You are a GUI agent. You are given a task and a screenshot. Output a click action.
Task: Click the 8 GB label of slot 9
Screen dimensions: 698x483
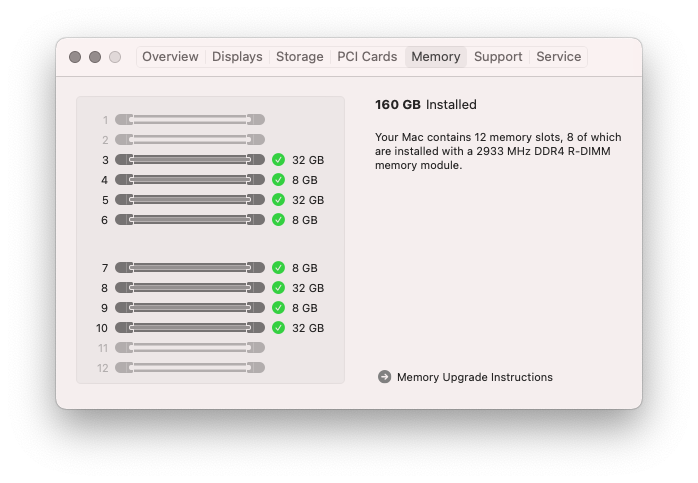(x=305, y=308)
